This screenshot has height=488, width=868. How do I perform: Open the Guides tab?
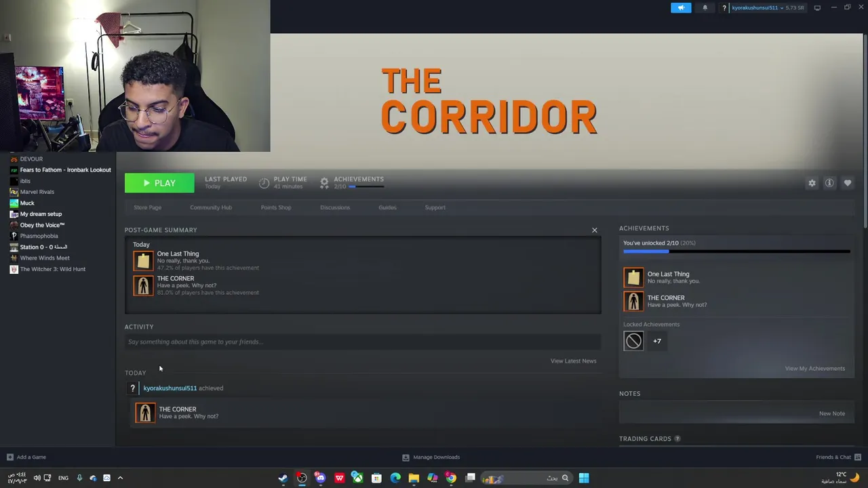pos(387,207)
